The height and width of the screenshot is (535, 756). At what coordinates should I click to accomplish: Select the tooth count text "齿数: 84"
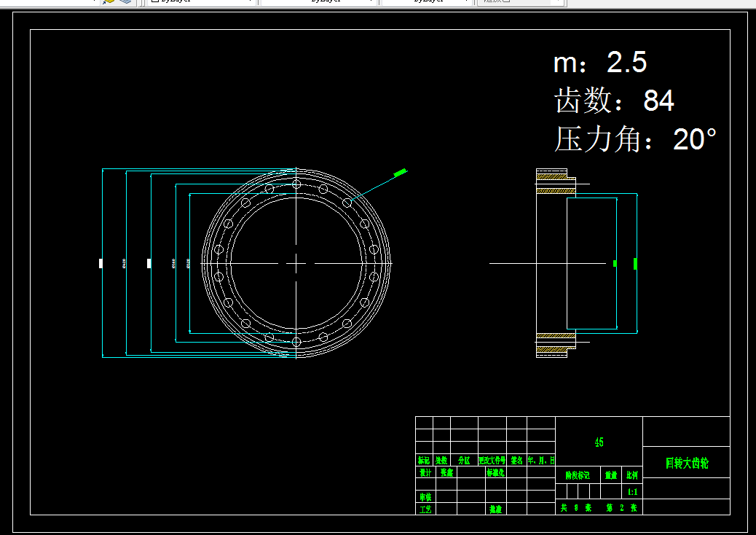pos(614,101)
